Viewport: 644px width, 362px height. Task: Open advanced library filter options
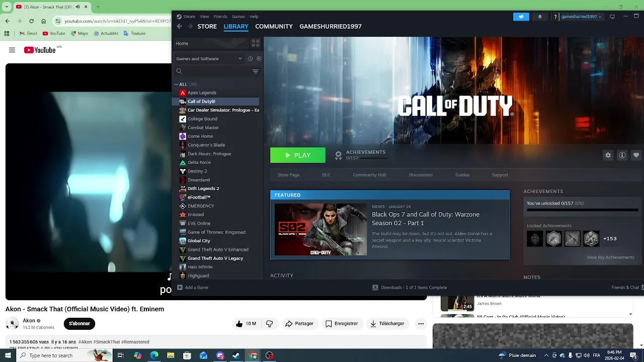[256, 71]
